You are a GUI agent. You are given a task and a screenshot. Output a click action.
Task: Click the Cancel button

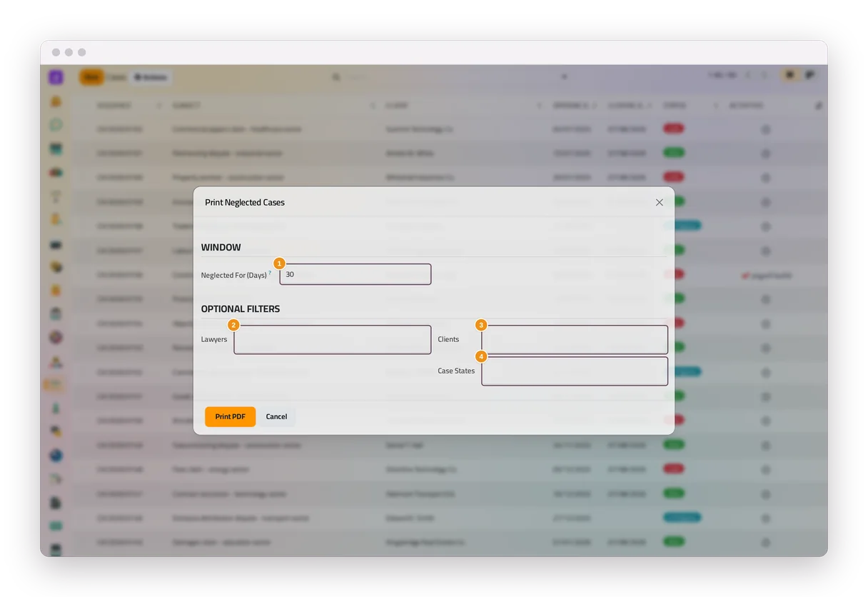(276, 417)
